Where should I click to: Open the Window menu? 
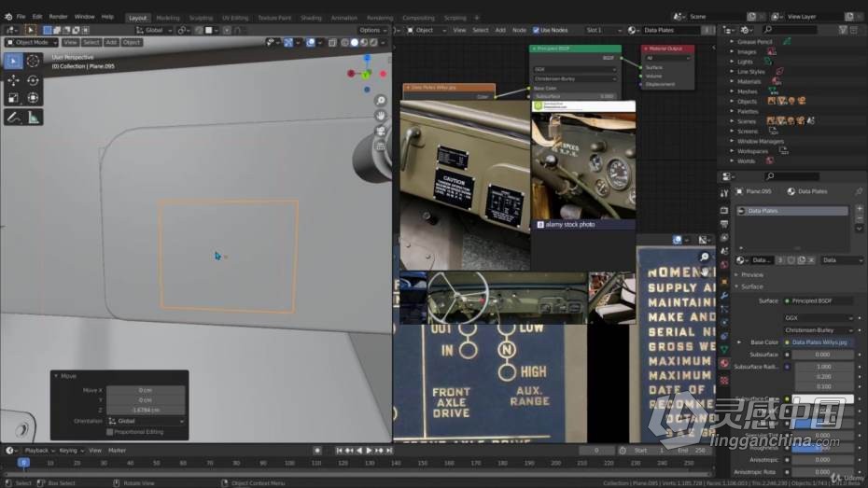[x=84, y=17]
